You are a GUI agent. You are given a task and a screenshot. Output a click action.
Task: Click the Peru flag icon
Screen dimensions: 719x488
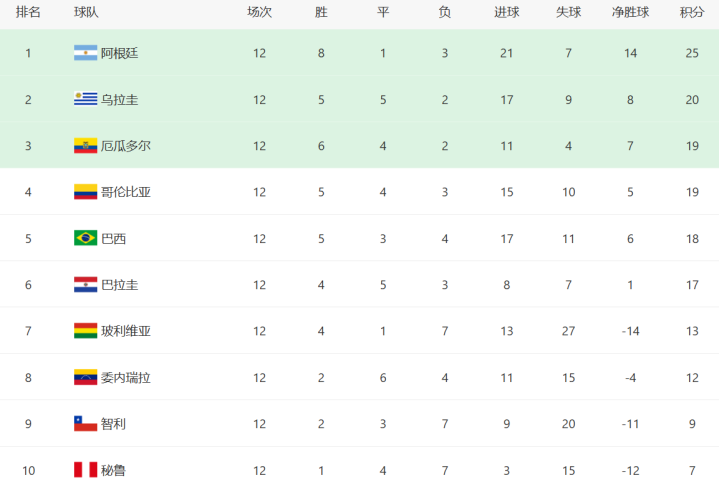point(85,470)
